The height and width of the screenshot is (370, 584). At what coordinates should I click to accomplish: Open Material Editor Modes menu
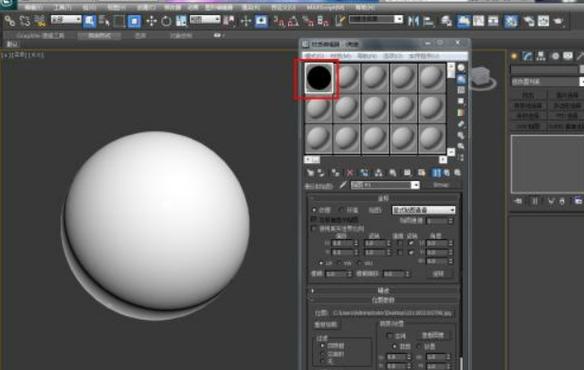(315, 56)
